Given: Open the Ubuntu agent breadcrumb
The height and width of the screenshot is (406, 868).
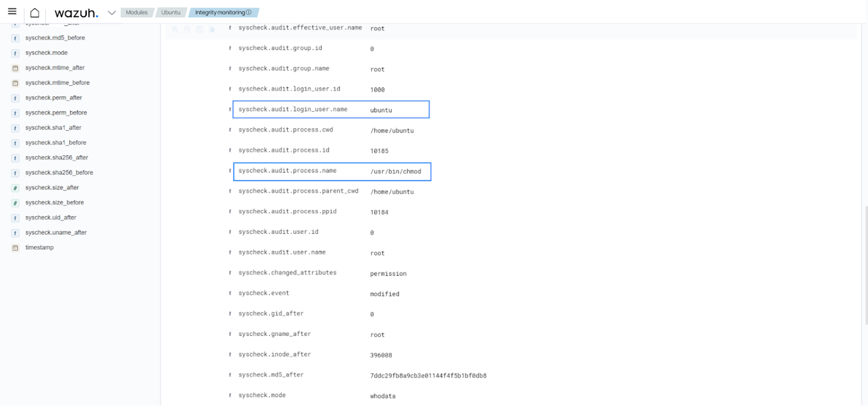Looking at the screenshot, I should coord(171,12).
